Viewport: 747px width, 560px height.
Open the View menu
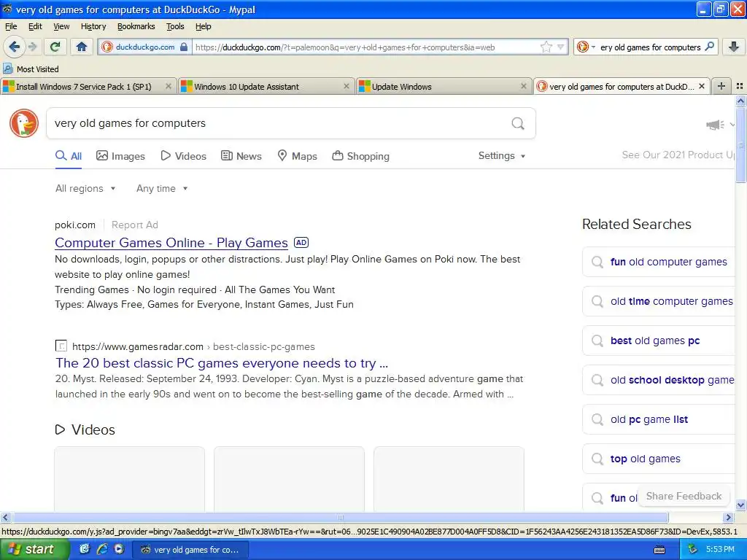pyautogui.click(x=61, y=26)
